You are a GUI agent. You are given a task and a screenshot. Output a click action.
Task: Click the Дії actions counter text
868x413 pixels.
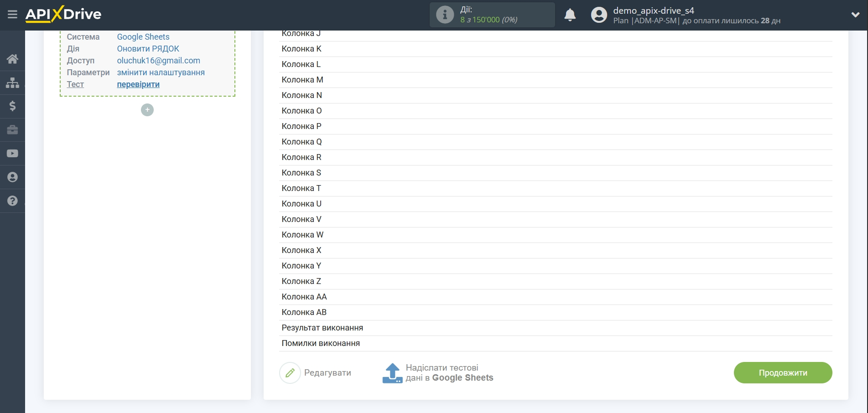[489, 15]
